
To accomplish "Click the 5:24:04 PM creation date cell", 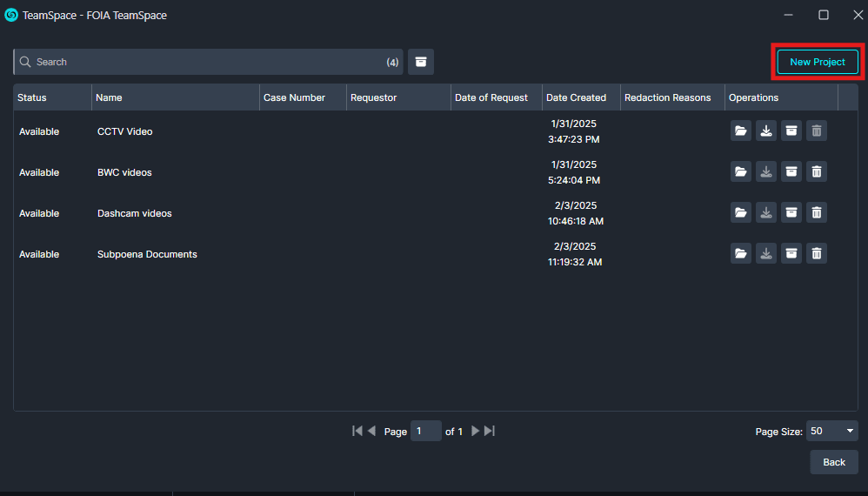I will (x=574, y=172).
